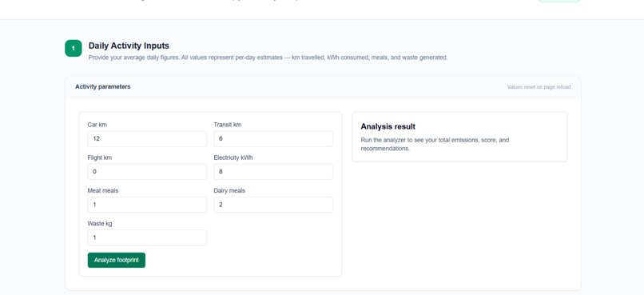The image size is (644, 295).
Task: Click the Electricity kWh label
Action: [x=233, y=157]
